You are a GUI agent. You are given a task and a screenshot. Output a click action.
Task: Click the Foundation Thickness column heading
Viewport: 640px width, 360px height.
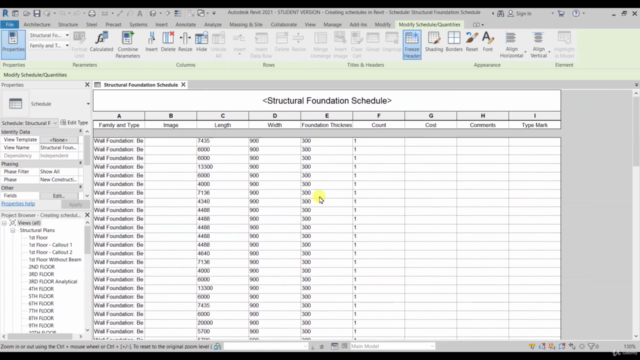[x=327, y=125]
